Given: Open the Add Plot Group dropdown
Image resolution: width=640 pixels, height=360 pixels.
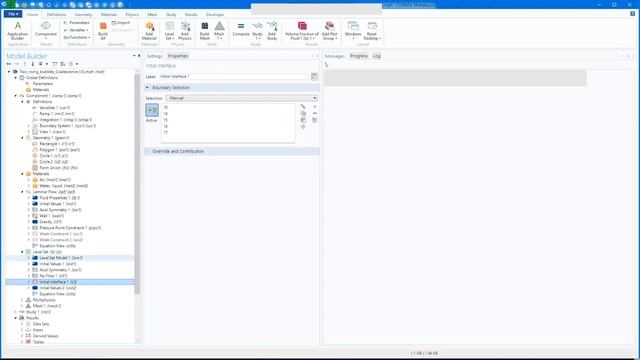Looking at the screenshot, I should 329,31.
